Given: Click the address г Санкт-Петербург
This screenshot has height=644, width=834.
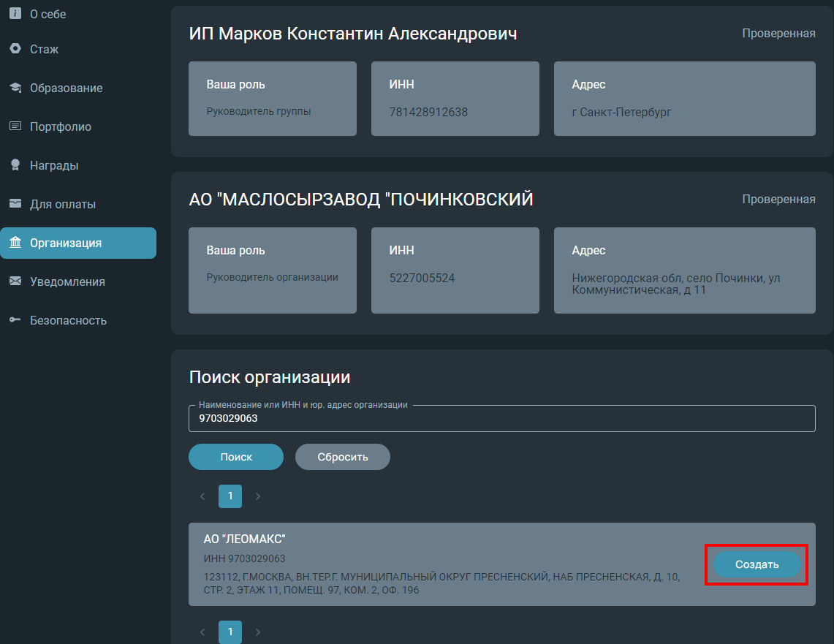Looking at the screenshot, I should point(622,113).
